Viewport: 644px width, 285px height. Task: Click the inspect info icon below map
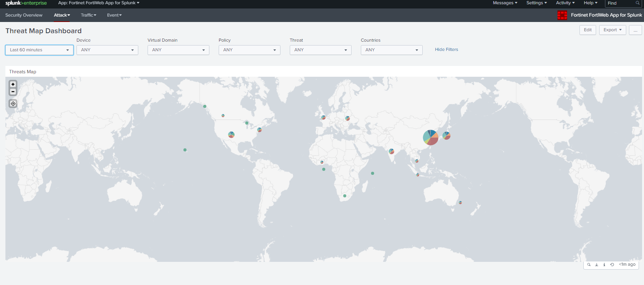604,265
